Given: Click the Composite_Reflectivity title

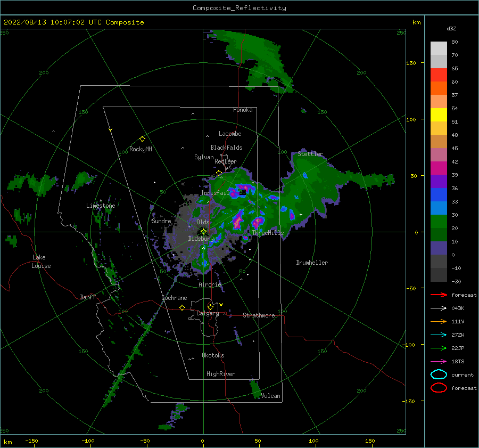Looking at the screenshot, I should [x=239, y=8].
